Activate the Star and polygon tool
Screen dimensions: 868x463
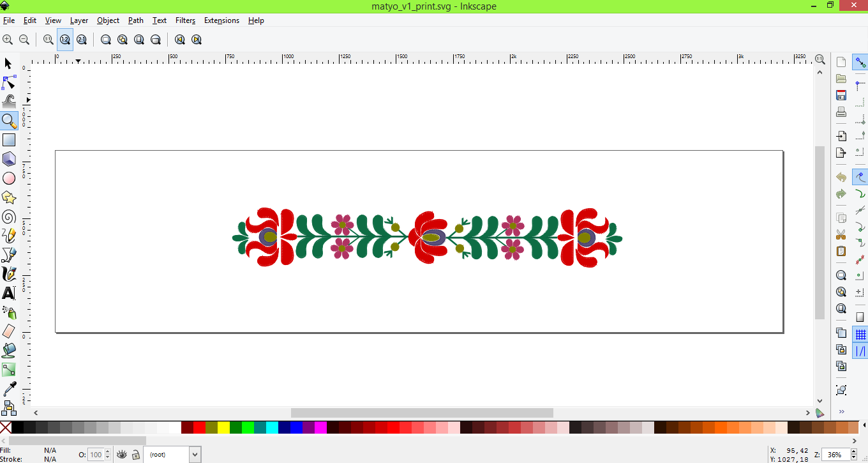point(9,197)
